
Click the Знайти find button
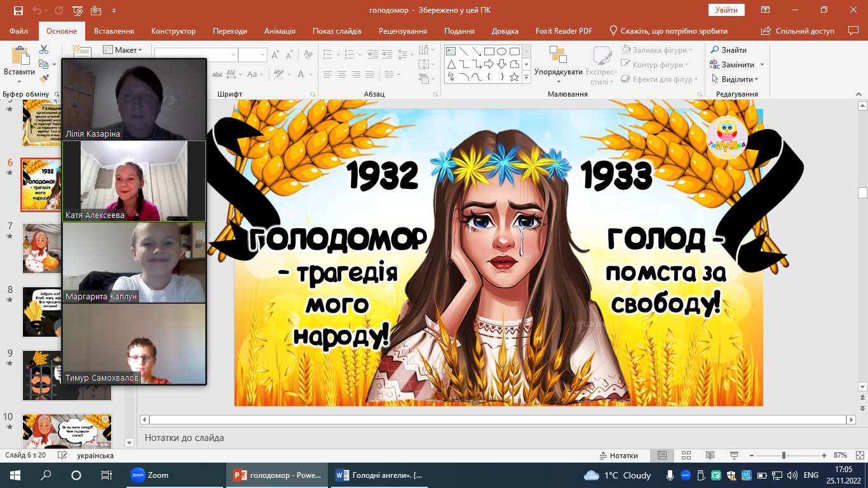[728, 50]
